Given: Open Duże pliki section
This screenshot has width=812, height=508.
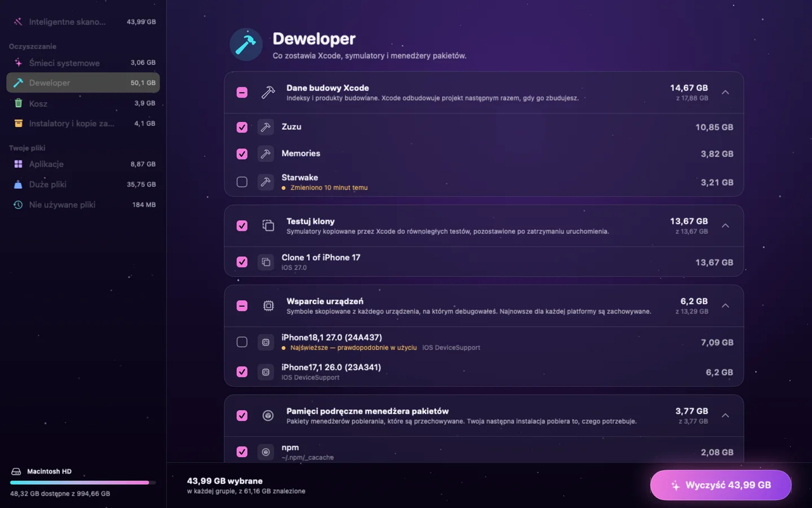Looking at the screenshot, I should 83,185.
